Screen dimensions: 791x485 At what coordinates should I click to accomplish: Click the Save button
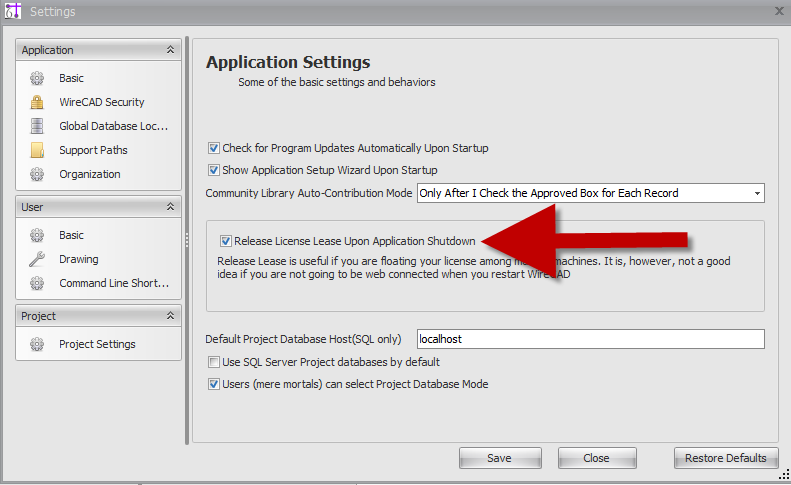tap(500, 458)
